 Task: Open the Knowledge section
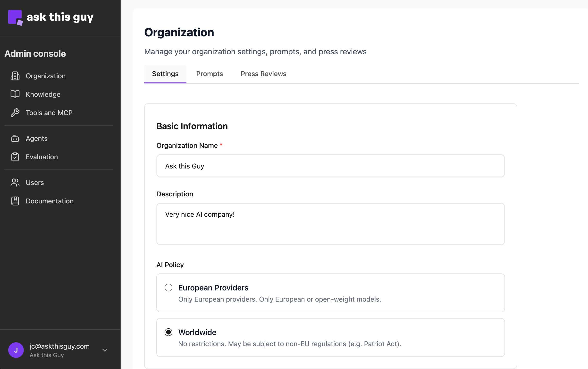(x=43, y=94)
